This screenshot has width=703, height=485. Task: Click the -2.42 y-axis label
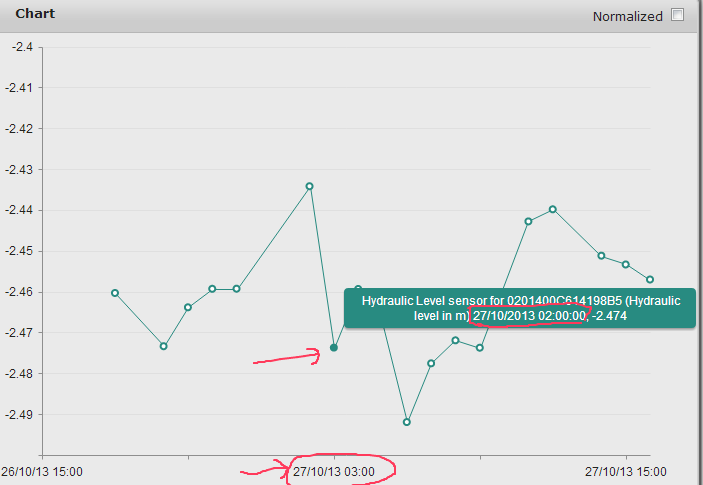click(19, 128)
